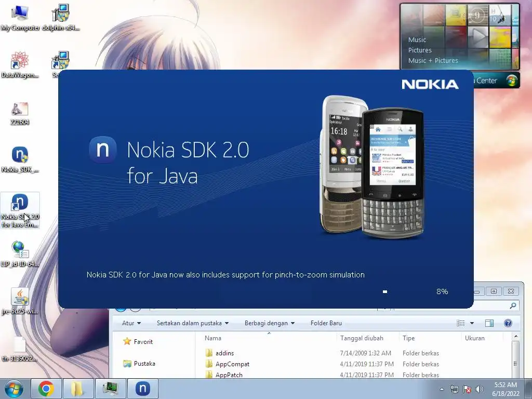The image size is (532, 399).
Task: Open the Atur dropdown in Explorer
Action: point(131,323)
